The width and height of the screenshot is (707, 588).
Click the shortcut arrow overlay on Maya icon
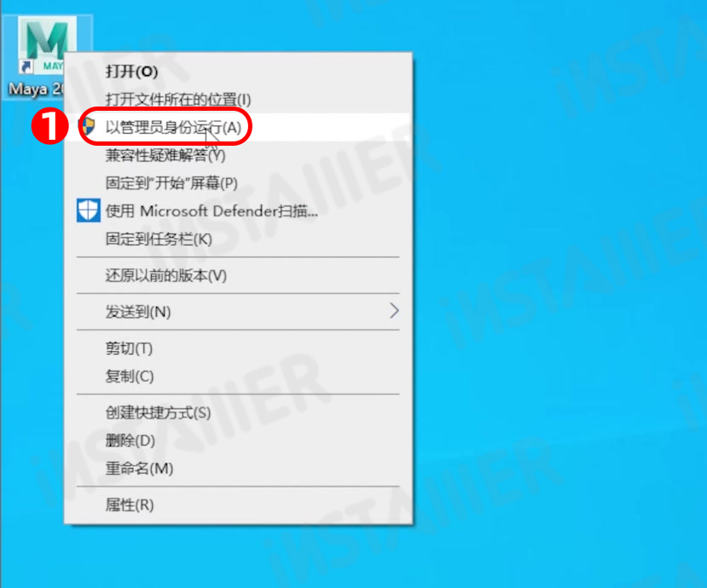26,67
